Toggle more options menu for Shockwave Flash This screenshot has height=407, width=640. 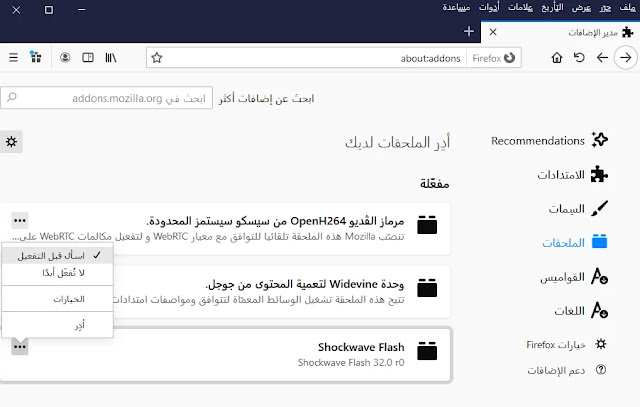20,347
